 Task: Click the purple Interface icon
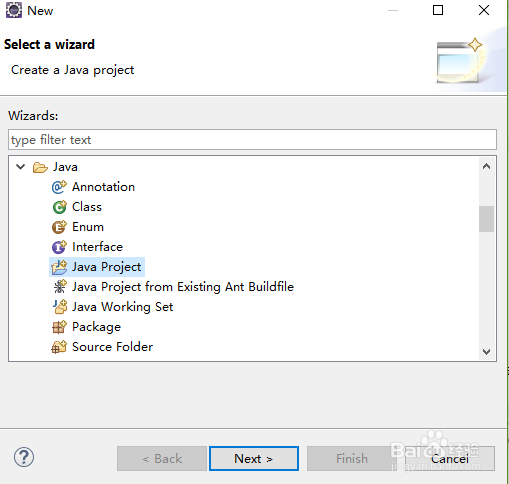tap(59, 247)
